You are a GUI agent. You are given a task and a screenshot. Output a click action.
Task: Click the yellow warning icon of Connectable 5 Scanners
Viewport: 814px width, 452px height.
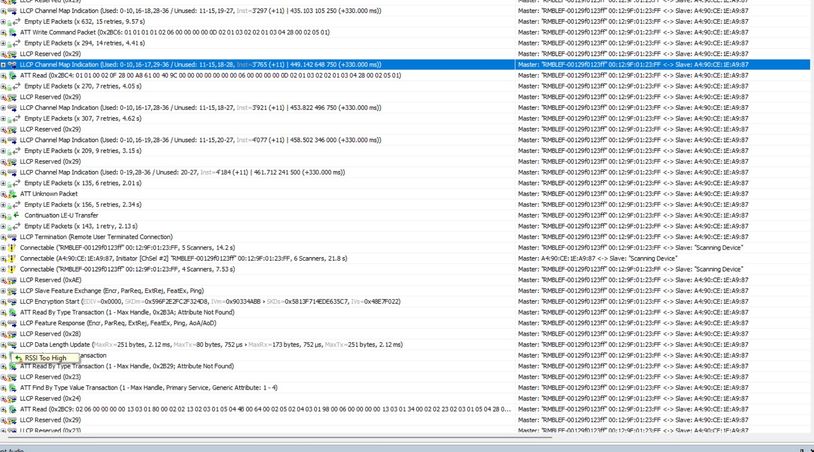(12, 248)
